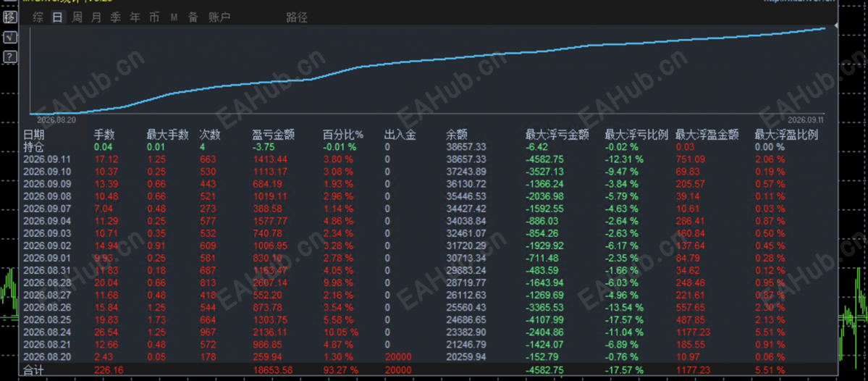The image size is (868, 381).
Task: Click balance value 38657.33 in 2026.09.11 row
Action: 468,159
